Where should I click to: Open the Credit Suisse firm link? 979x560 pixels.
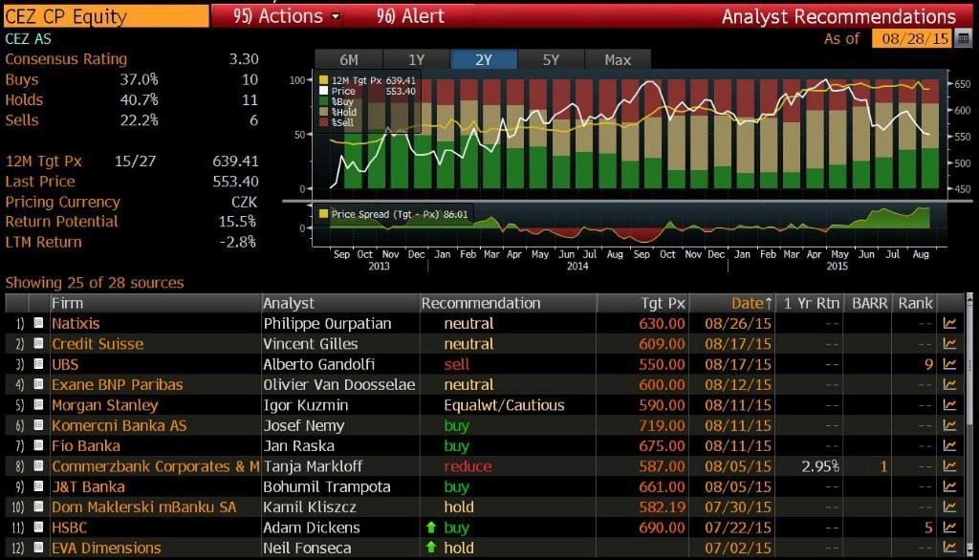pyautogui.click(x=98, y=344)
